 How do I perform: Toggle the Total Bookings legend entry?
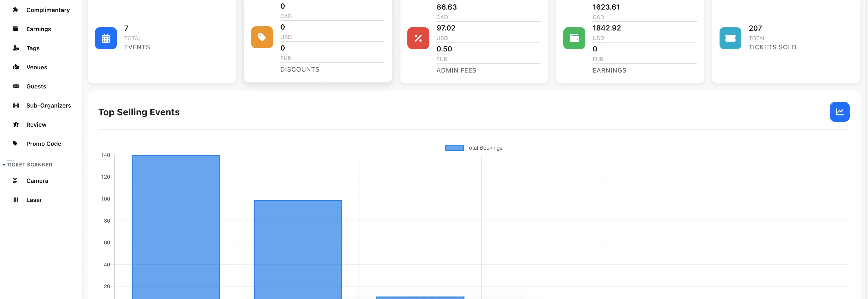[473, 147]
